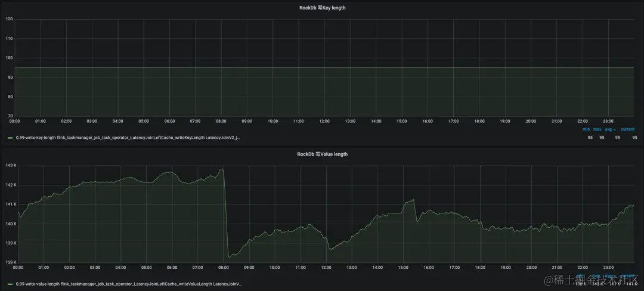Sort Key length legend by max column
Viewport: 644px width, 291px height.
point(597,129)
